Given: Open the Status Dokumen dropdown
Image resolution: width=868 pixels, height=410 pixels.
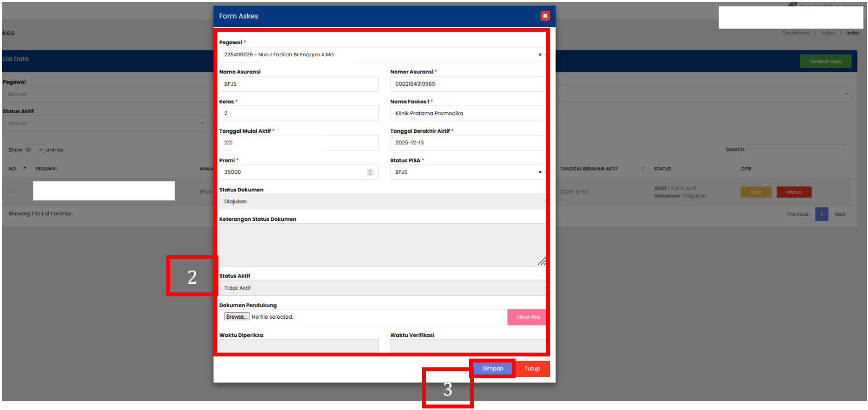Looking at the screenshot, I should (x=382, y=202).
